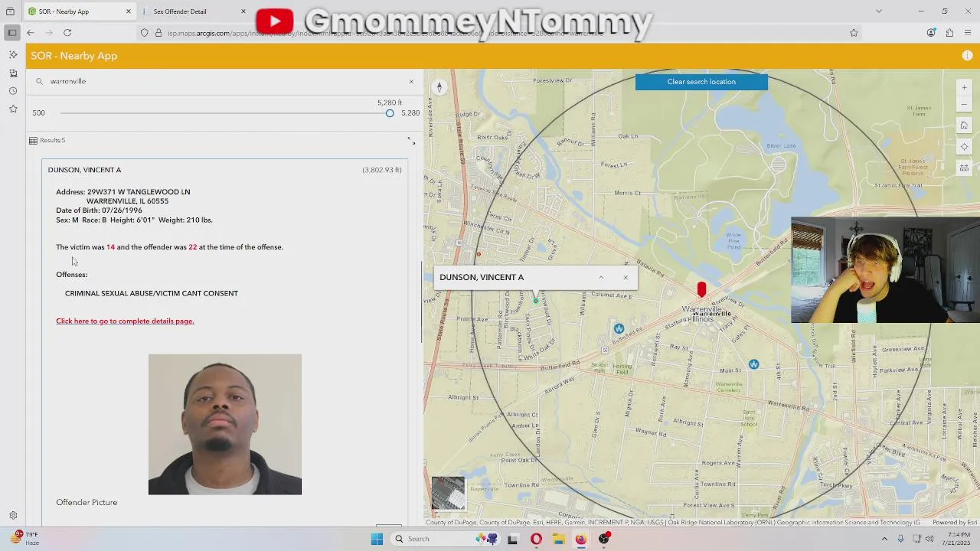This screenshot has height=551, width=980.
Task: Close the Sex Offender Detail tab
Action: coord(243,11)
